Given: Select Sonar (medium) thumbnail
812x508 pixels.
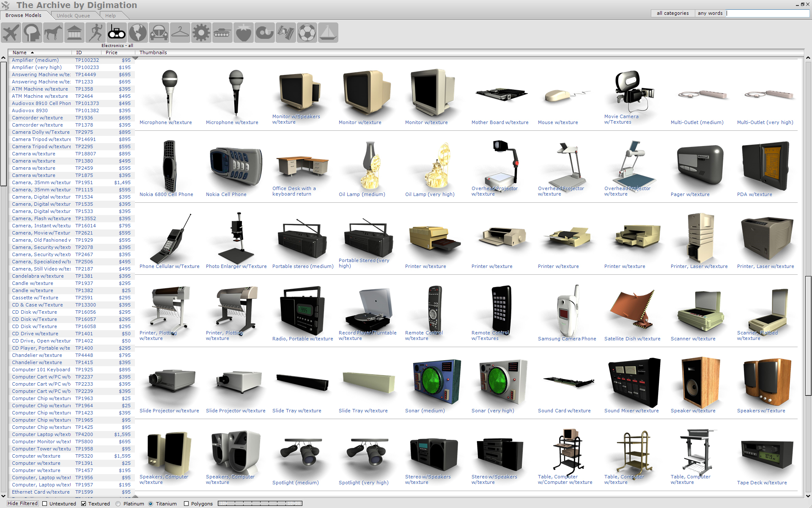Looking at the screenshot, I should tap(436, 383).
